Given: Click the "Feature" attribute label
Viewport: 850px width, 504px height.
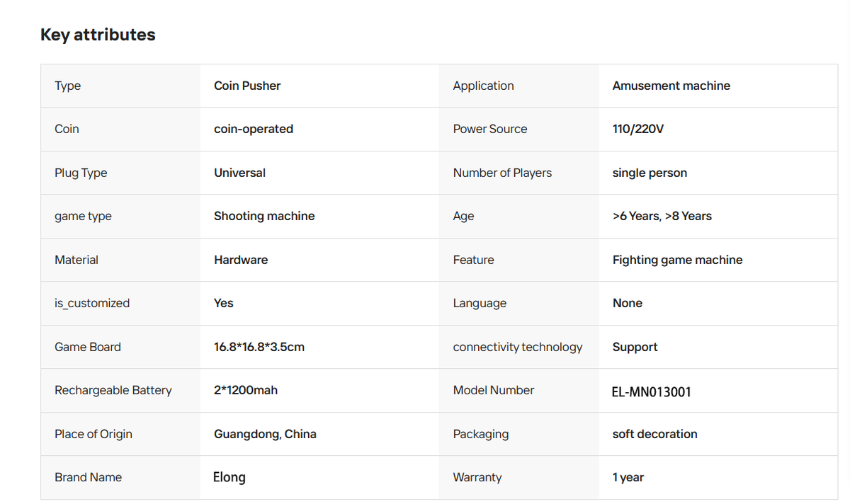Looking at the screenshot, I should point(474,260).
